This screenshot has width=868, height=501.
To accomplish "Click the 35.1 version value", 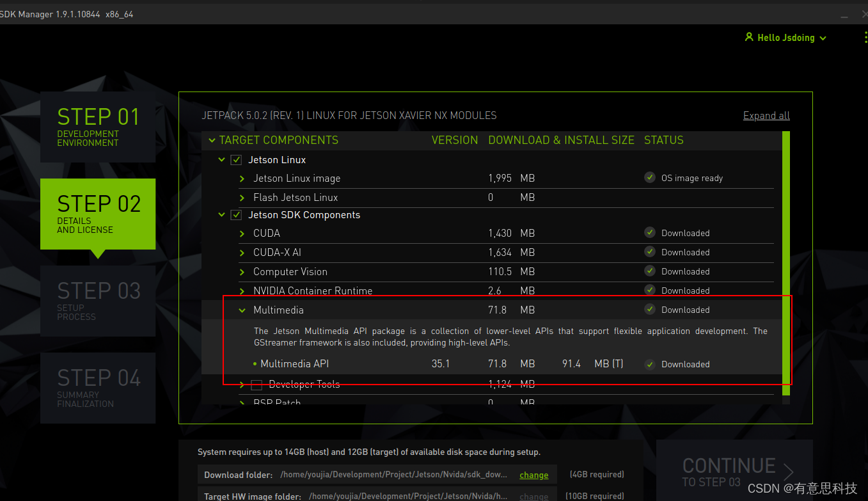I will 441,364.
